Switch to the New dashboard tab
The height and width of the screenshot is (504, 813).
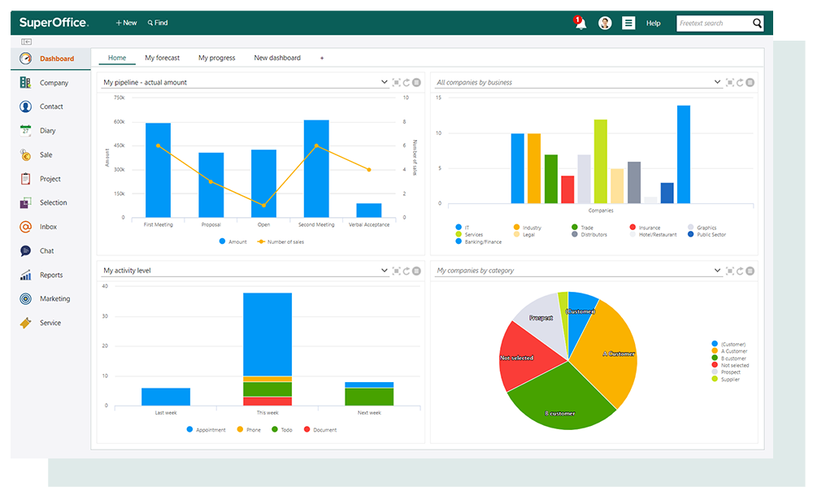(277, 58)
